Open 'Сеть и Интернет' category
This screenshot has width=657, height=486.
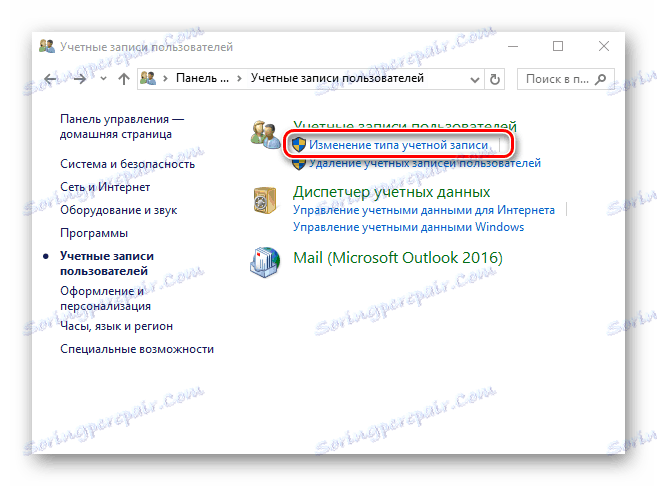(105, 187)
